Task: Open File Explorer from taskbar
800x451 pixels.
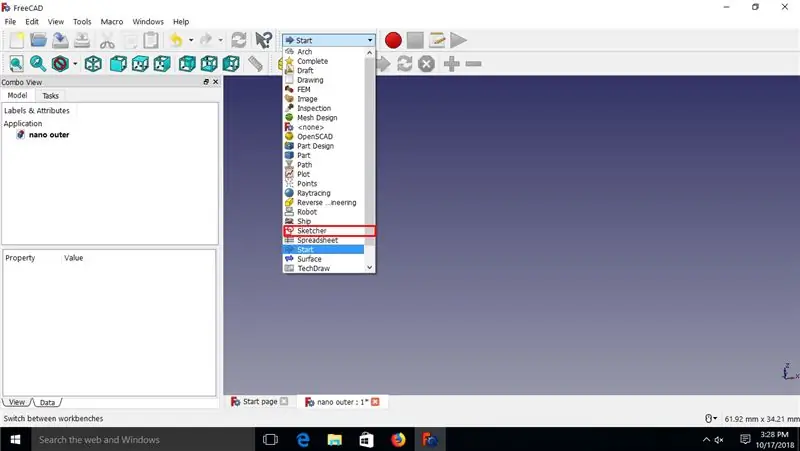Action: coord(335,439)
